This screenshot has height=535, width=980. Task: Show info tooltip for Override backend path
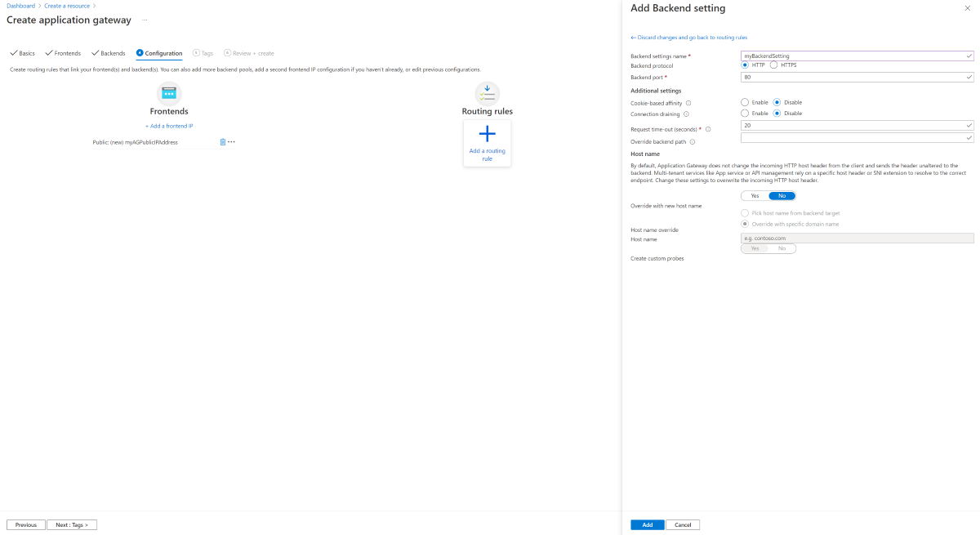pyautogui.click(x=693, y=141)
